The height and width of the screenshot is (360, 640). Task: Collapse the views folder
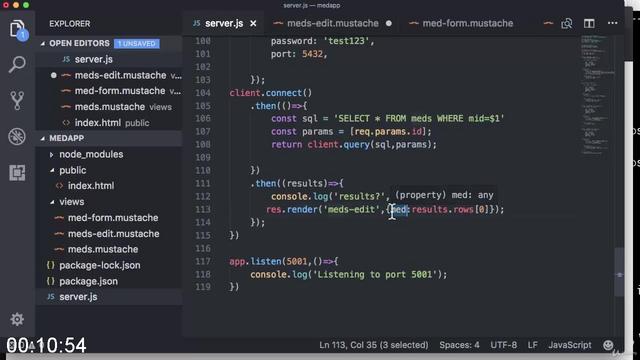52,202
